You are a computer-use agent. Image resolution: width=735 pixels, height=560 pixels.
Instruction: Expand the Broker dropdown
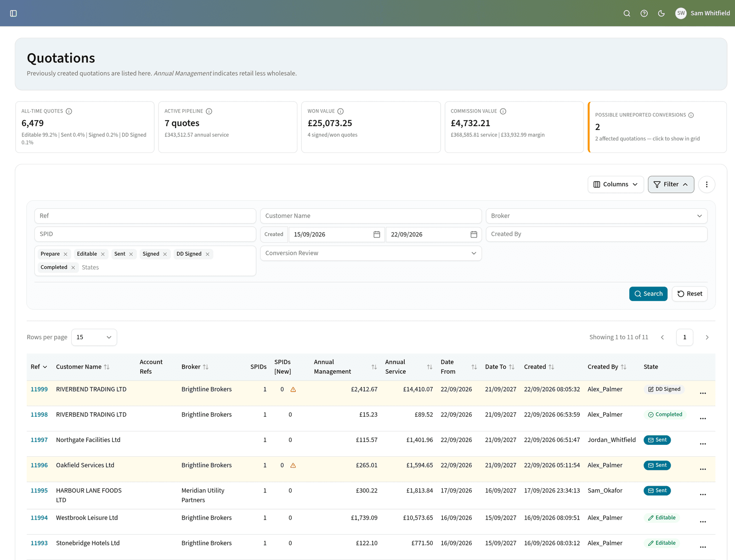tap(596, 216)
